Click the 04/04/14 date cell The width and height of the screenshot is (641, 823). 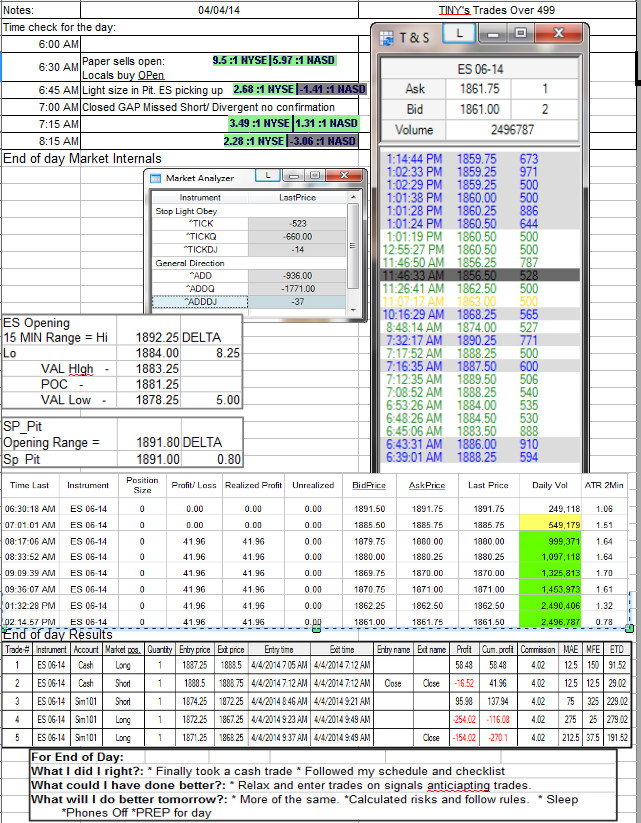tap(219, 10)
